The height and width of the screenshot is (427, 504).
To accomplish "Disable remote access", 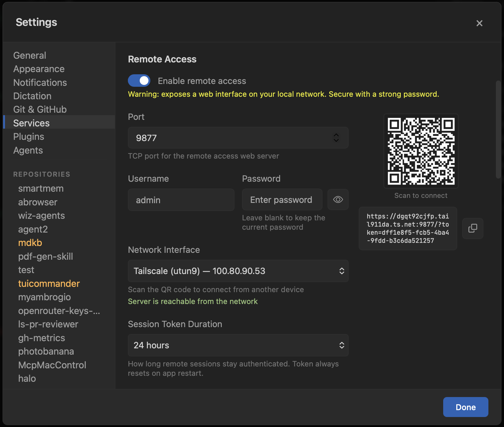I will 139,81.
